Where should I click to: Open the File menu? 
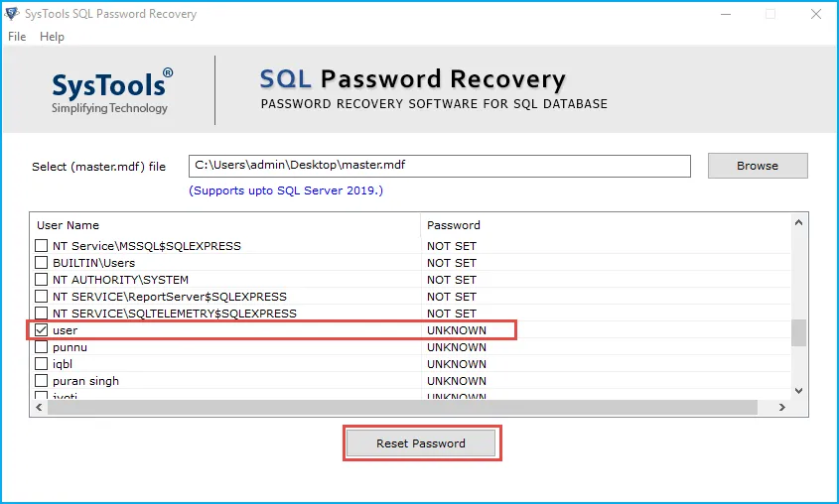(17, 37)
